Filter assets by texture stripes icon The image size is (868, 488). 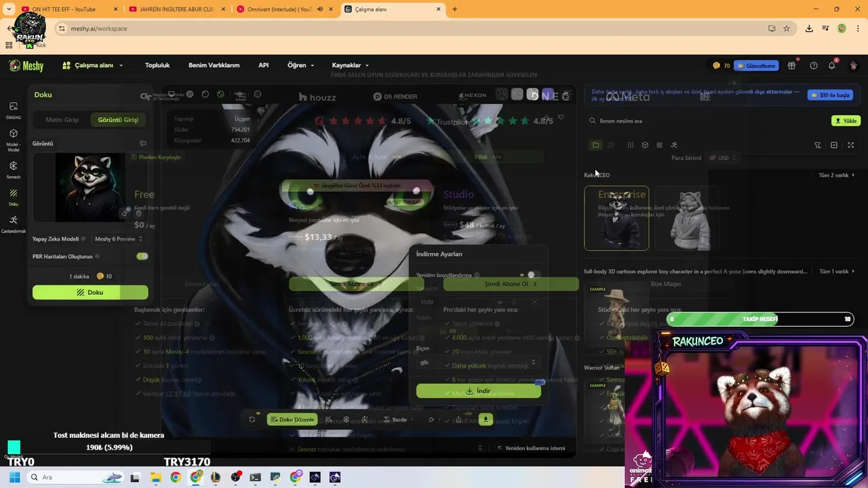coord(659,145)
